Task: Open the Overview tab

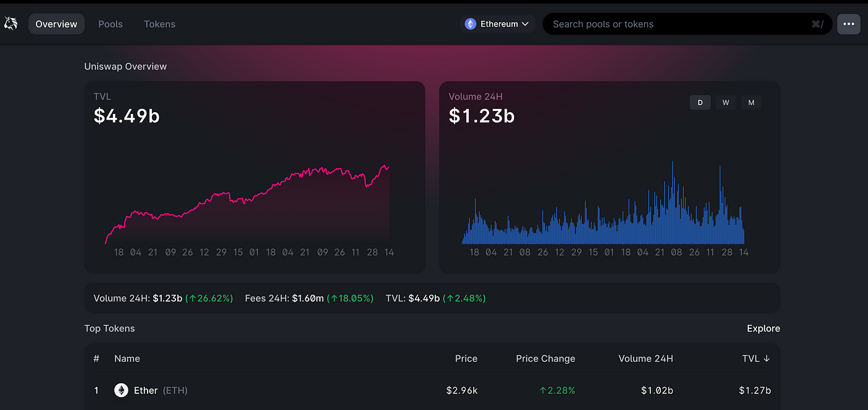Action: 56,24
